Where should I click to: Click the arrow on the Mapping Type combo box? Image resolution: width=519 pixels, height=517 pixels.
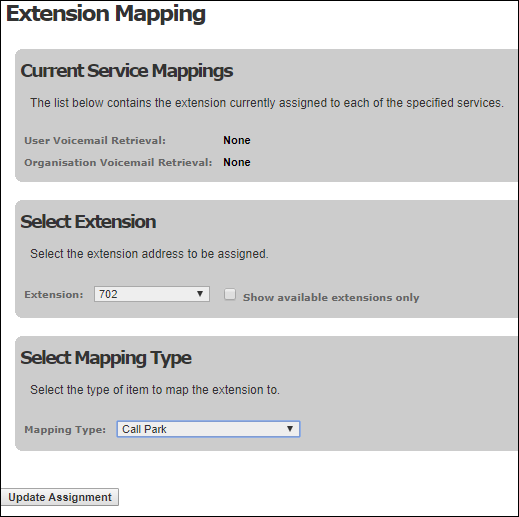point(290,429)
